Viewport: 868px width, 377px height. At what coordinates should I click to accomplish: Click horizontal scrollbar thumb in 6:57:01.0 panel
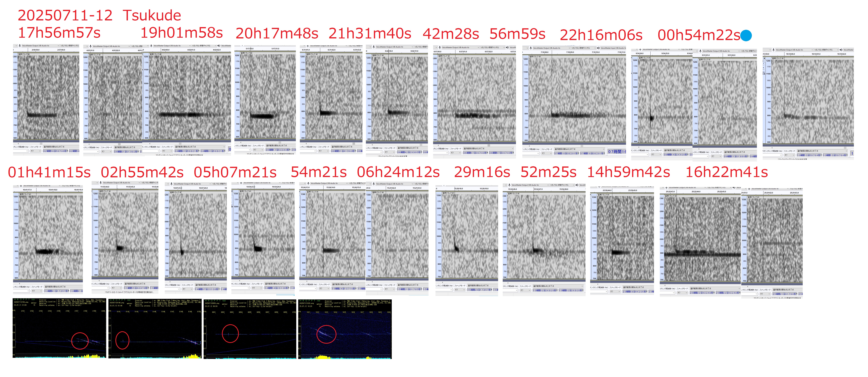489,145
